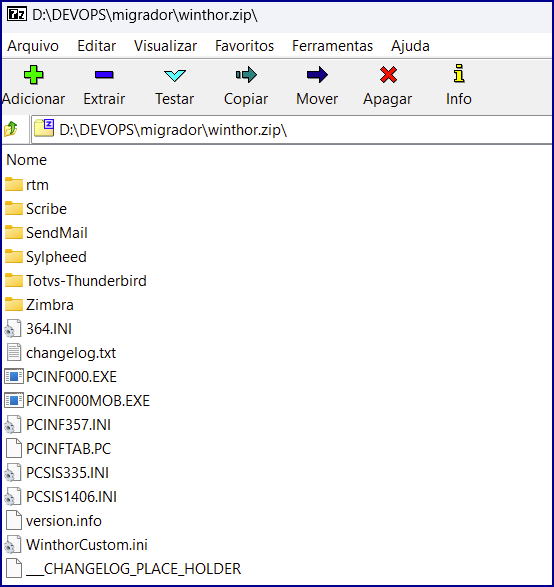Select the PCINFTAB.PC file name

(x=69, y=448)
